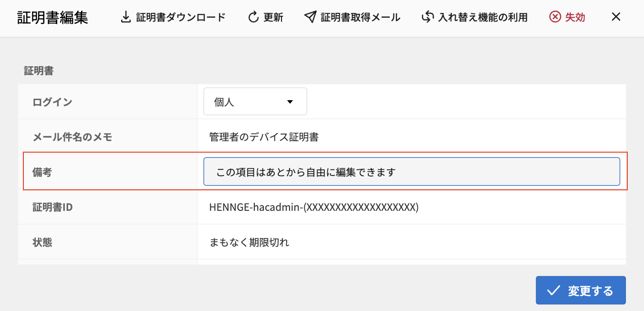Image resolution: width=644 pixels, height=311 pixels.
Task: Choose the 入れ替え機能の利用 text label
Action: click(x=483, y=18)
